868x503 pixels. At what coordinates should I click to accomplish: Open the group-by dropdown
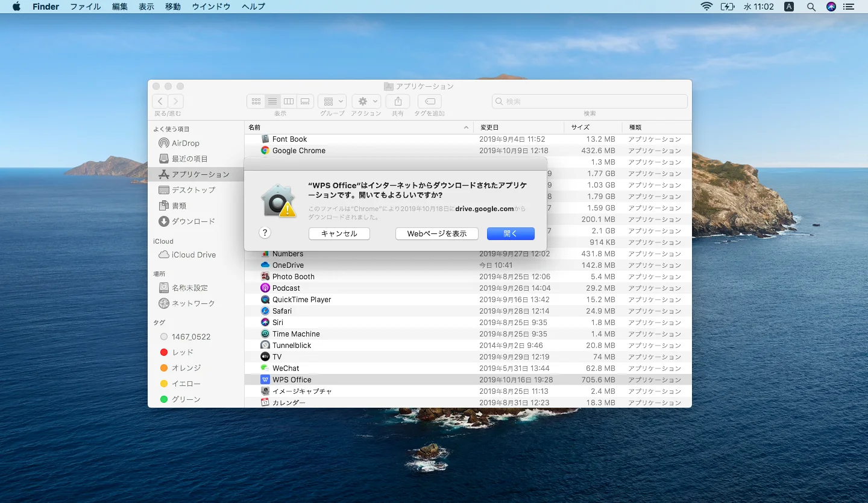(332, 101)
